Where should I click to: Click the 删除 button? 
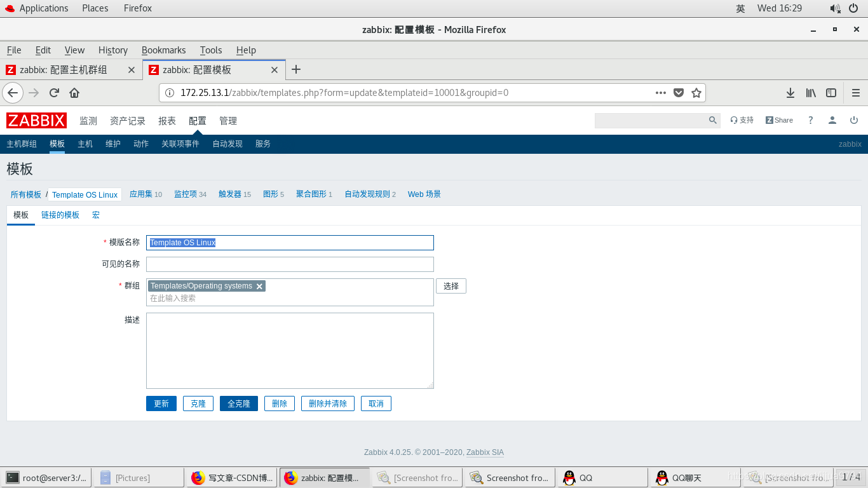click(280, 403)
